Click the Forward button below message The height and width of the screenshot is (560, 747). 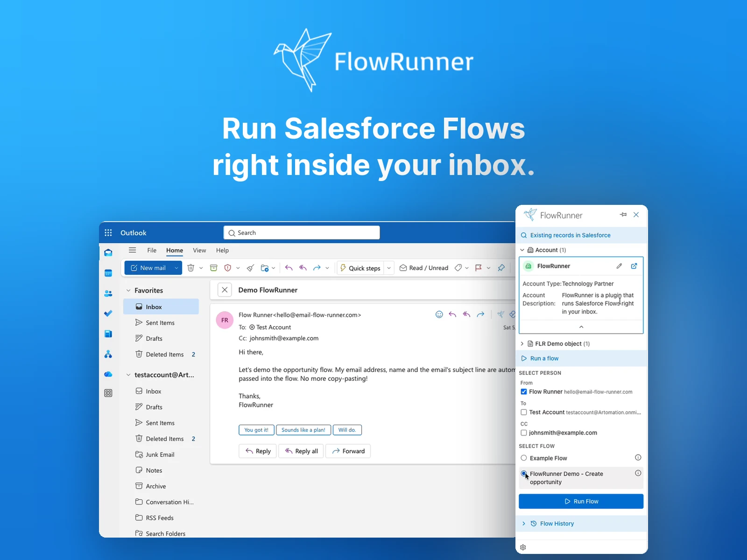coord(348,451)
